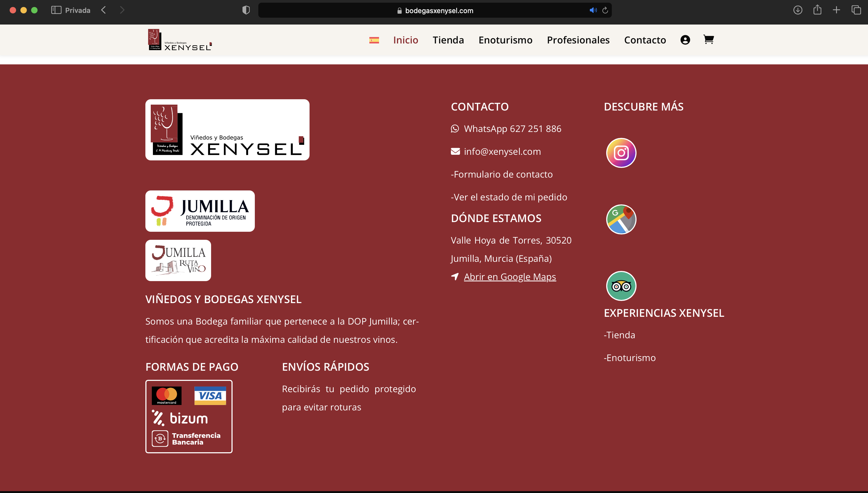The width and height of the screenshot is (868, 493).
Task: Open the Tienda menu item
Action: (x=448, y=40)
